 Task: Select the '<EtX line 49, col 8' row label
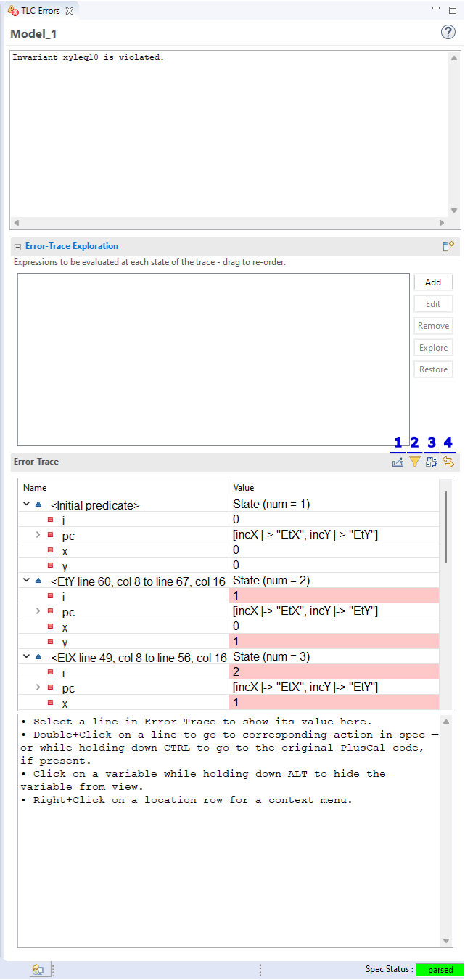[x=139, y=657]
